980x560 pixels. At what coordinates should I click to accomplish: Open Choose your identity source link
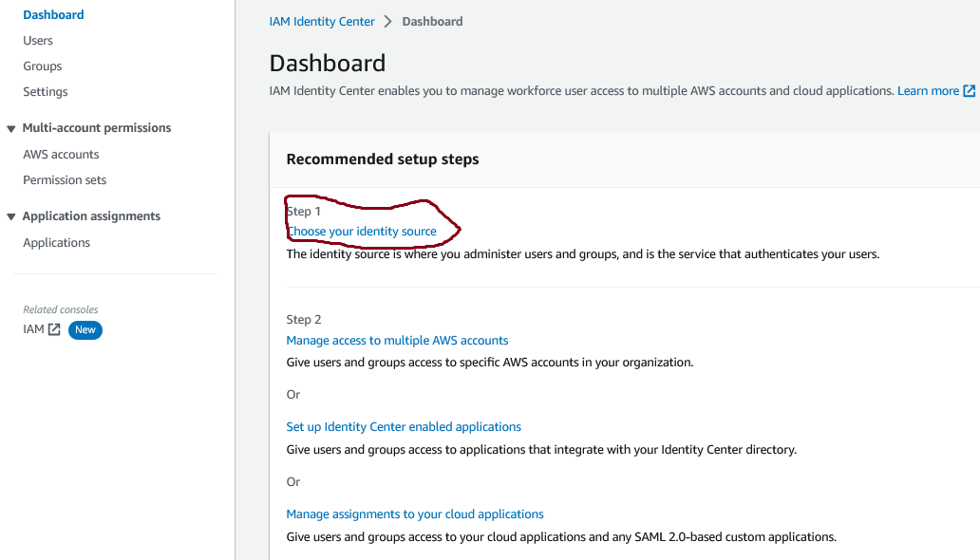[x=362, y=232]
